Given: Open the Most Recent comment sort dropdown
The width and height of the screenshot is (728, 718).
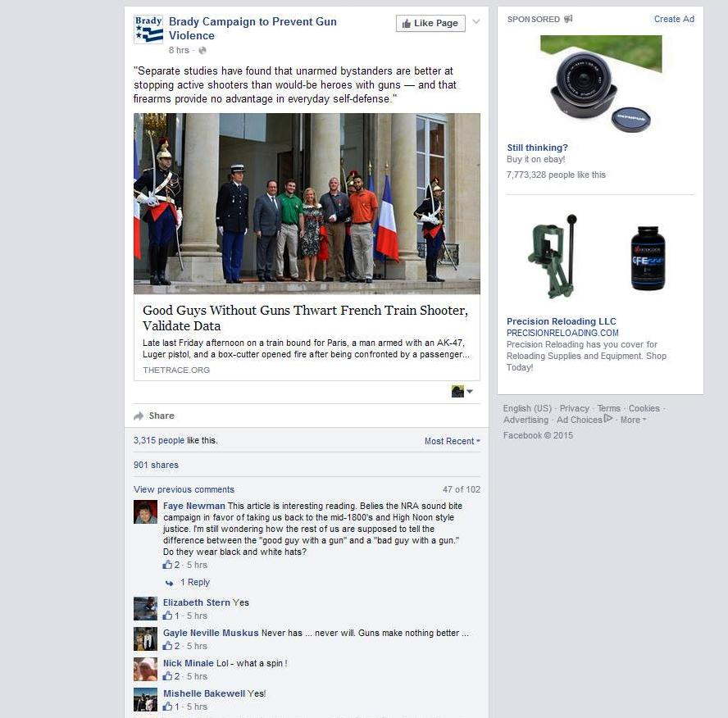Looking at the screenshot, I should (453, 441).
